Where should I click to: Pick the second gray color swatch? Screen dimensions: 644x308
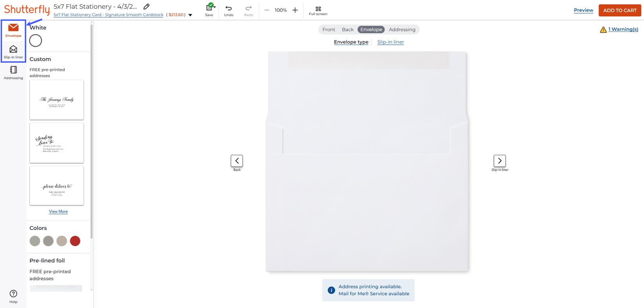point(48,241)
